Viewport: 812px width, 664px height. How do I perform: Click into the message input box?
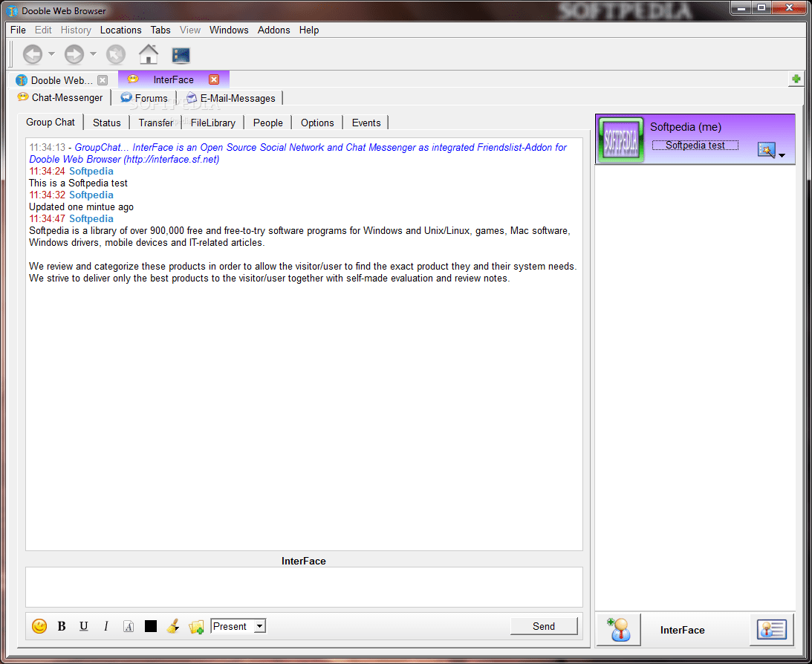click(x=304, y=587)
